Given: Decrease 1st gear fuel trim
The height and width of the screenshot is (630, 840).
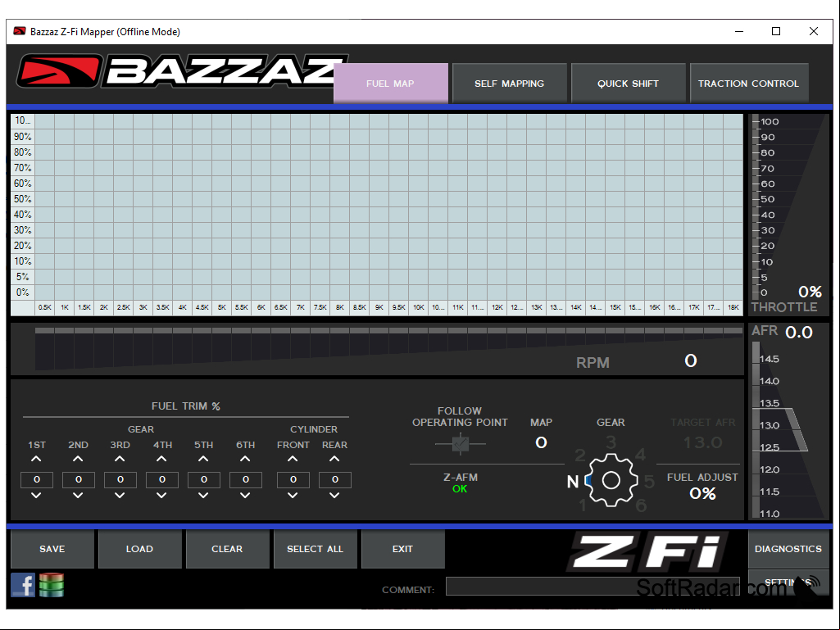Looking at the screenshot, I should (36, 496).
